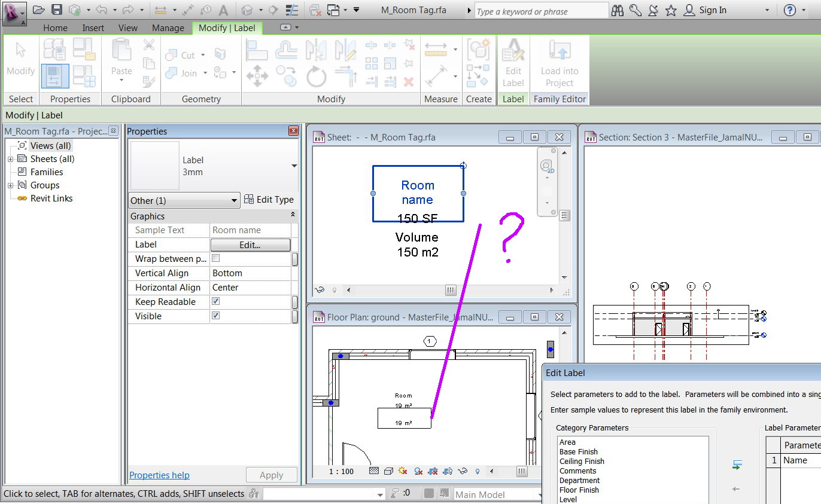The image size is (821, 504).
Task: Open the Join geometry dropdown arrow
Action: [x=205, y=73]
